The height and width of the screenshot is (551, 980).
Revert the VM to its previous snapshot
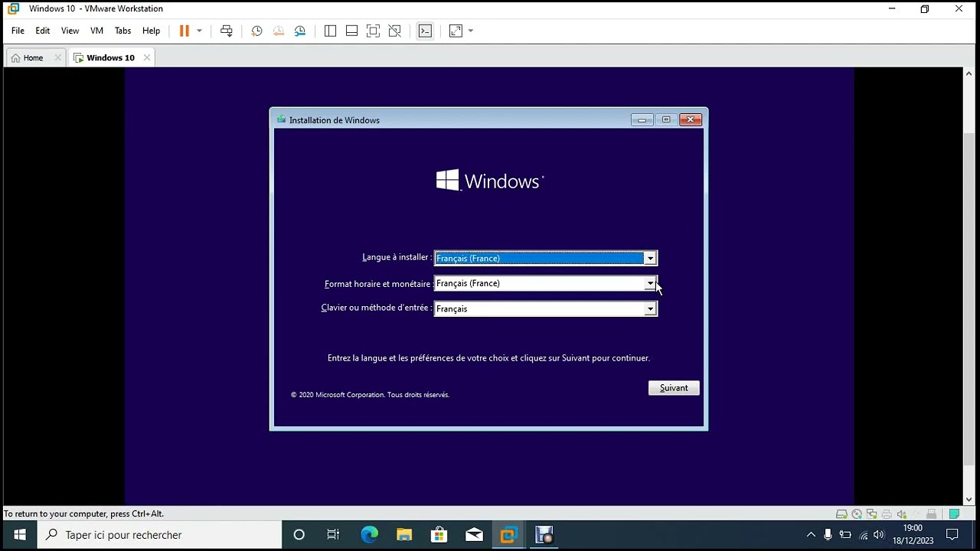[x=279, y=31]
